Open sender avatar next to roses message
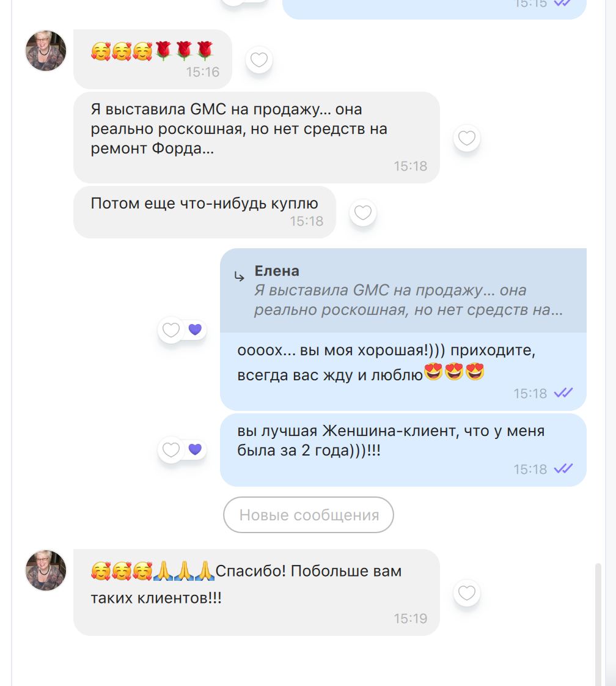This screenshot has height=686, width=616. pos(46,51)
